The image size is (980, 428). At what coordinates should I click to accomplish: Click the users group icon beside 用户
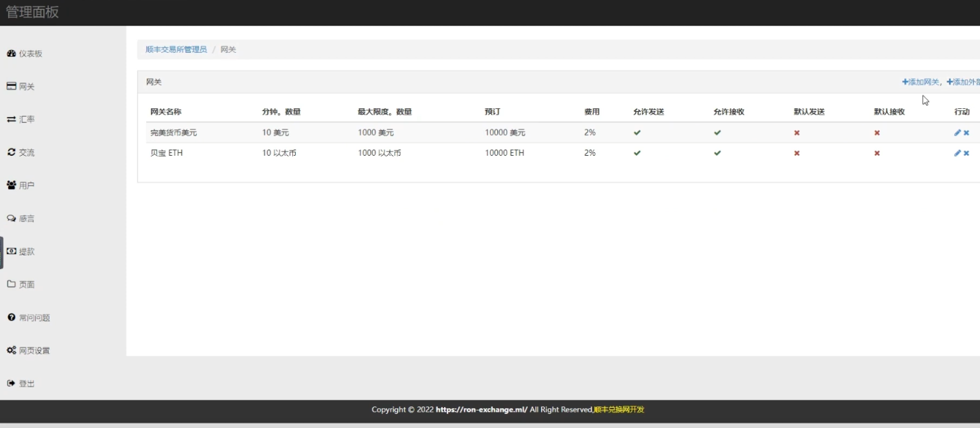tap(12, 185)
